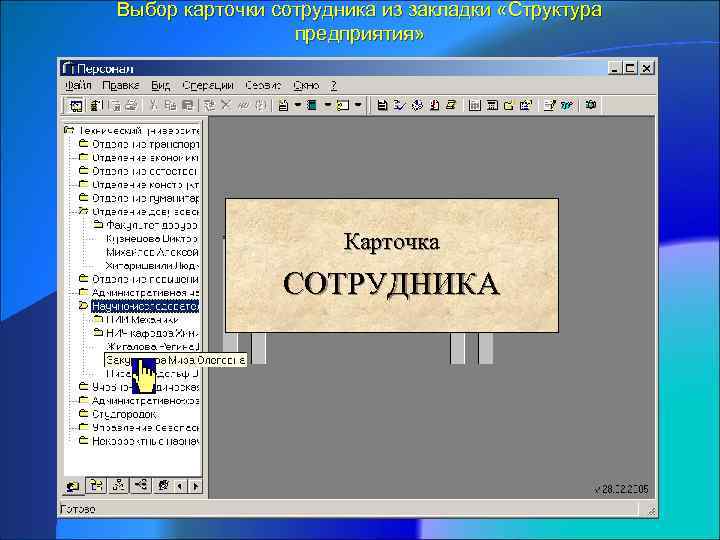Click the leftmost pressed panel toggle toolbar icon
720x540 pixels.
76,106
